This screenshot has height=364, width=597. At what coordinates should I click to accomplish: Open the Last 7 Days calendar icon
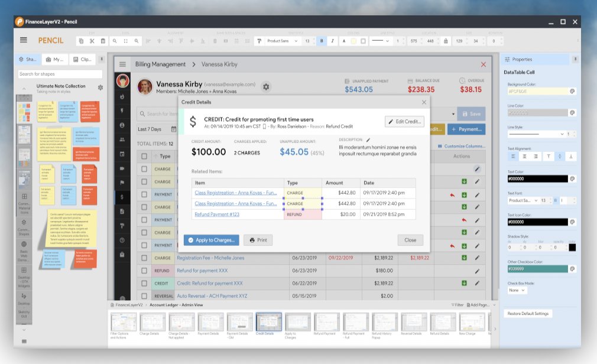click(x=174, y=129)
